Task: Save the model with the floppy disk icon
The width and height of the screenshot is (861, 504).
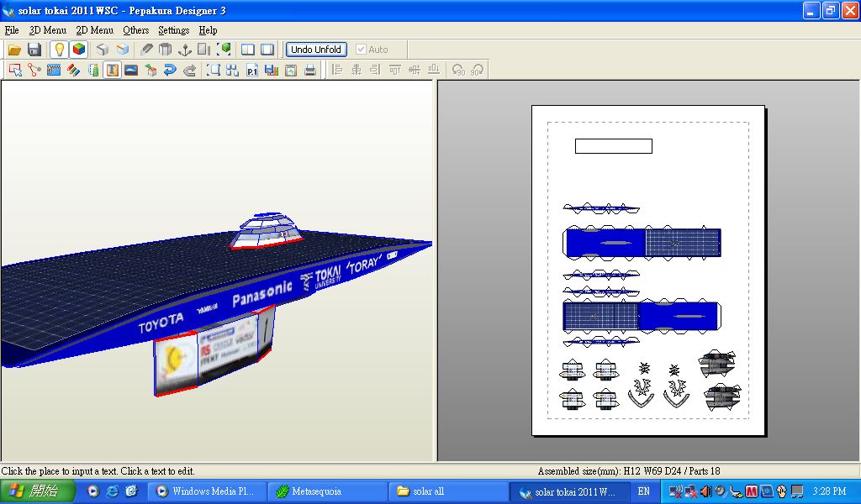Action: click(x=34, y=50)
